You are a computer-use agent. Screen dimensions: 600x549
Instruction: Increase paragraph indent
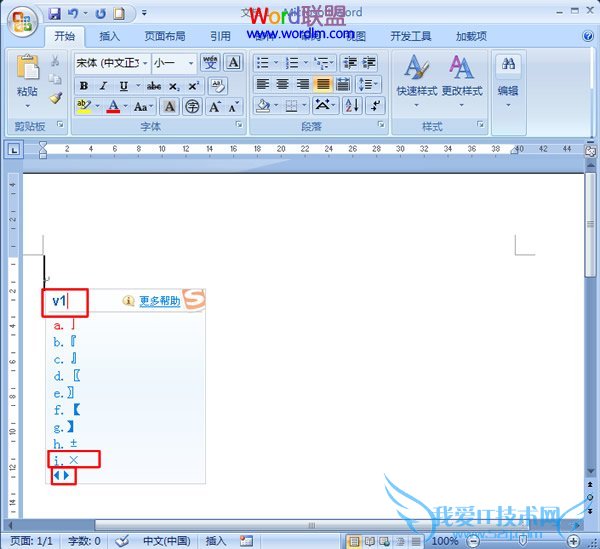[x=369, y=62]
